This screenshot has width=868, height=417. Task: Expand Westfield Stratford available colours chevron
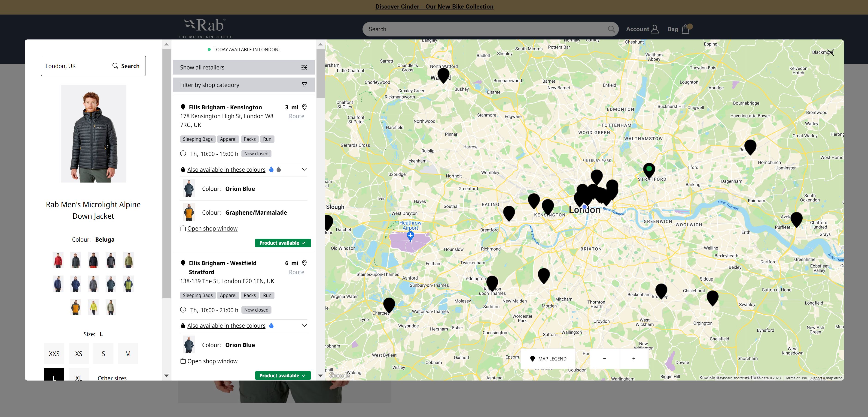tap(304, 325)
